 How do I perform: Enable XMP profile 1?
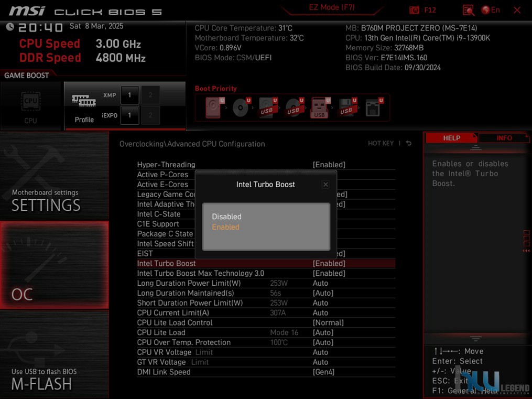point(129,95)
